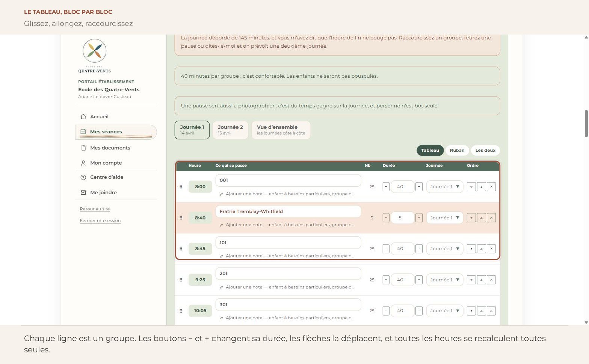Decrease duration of group 101
The height and width of the screenshot is (364, 589).
[x=386, y=249]
